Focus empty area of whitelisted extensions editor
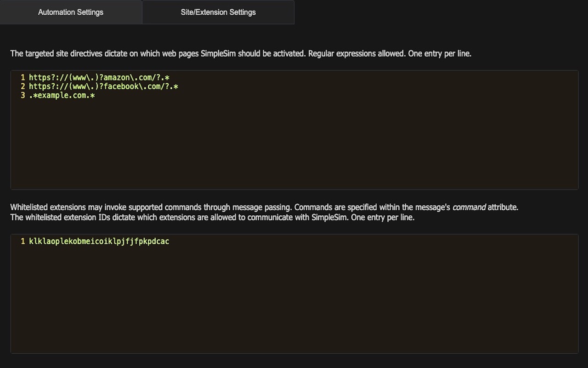588x368 pixels. 294,304
